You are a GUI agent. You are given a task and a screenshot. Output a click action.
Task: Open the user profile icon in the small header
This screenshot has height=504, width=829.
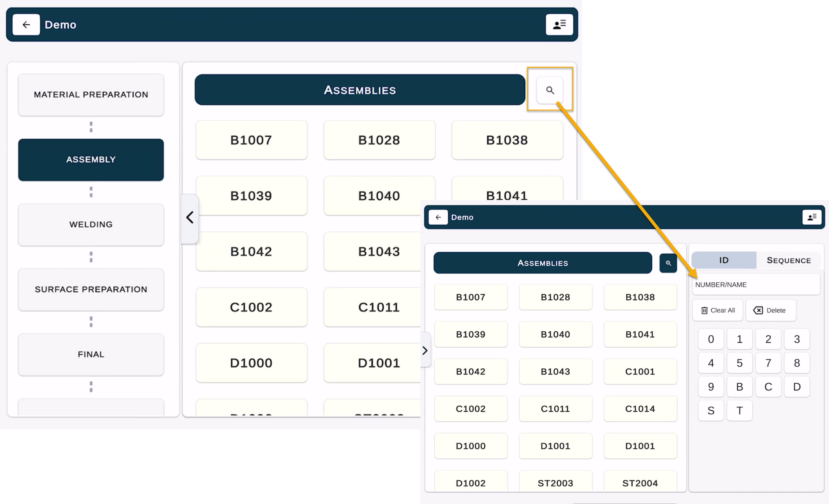coord(811,217)
